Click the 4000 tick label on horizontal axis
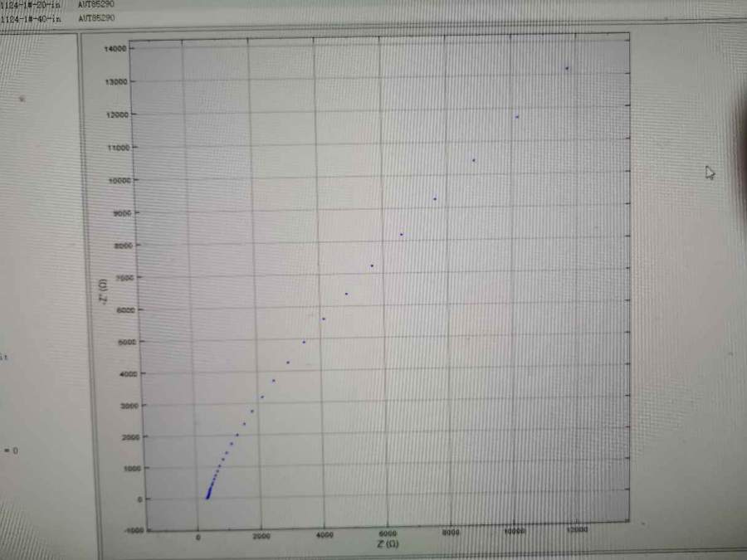This screenshot has height=560, width=747. 325,535
